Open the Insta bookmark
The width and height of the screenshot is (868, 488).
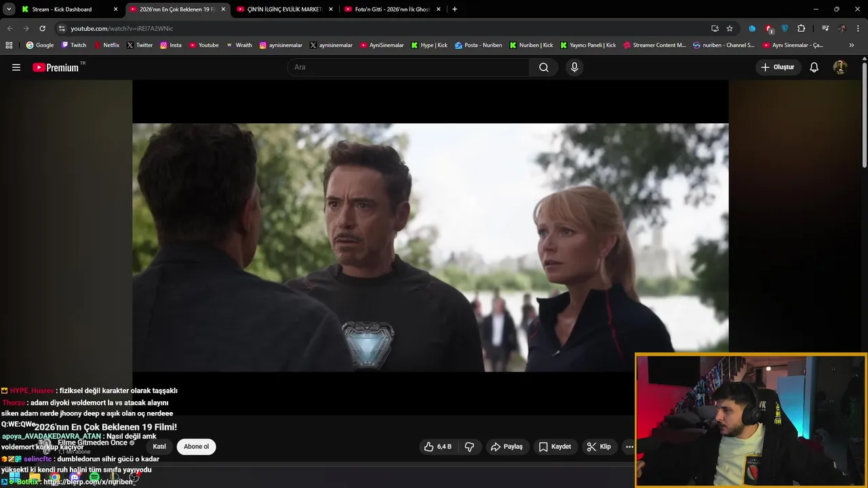pyautogui.click(x=171, y=45)
